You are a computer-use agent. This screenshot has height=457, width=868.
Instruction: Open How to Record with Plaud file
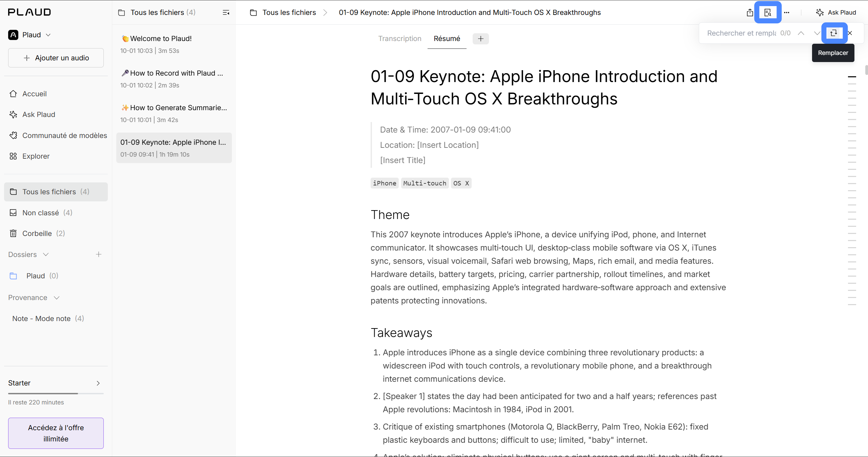click(174, 79)
